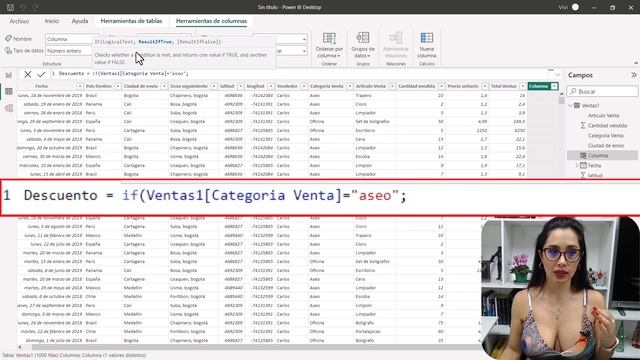Click Ordenar por columna icon
This screenshot has height=360, width=640.
pyautogui.click(x=329, y=39)
